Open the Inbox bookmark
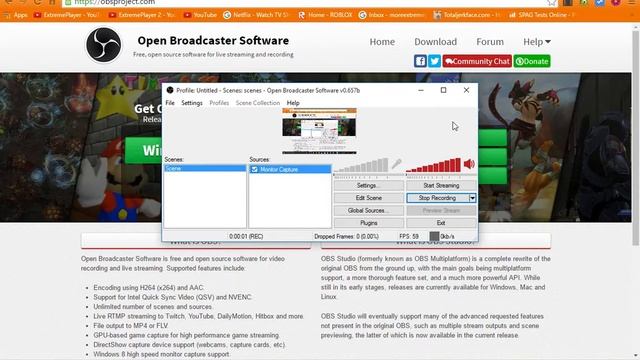 click(x=391, y=15)
